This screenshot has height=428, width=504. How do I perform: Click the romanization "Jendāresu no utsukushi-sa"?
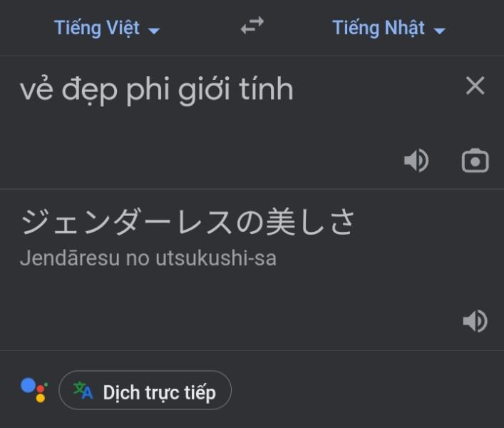148,258
